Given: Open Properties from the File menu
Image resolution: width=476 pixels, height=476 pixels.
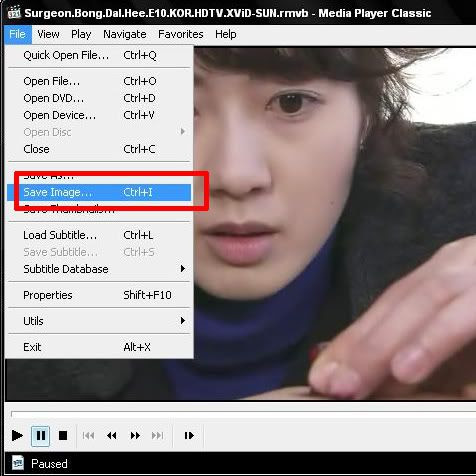Looking at the screenshot, I should coord(99,295).
